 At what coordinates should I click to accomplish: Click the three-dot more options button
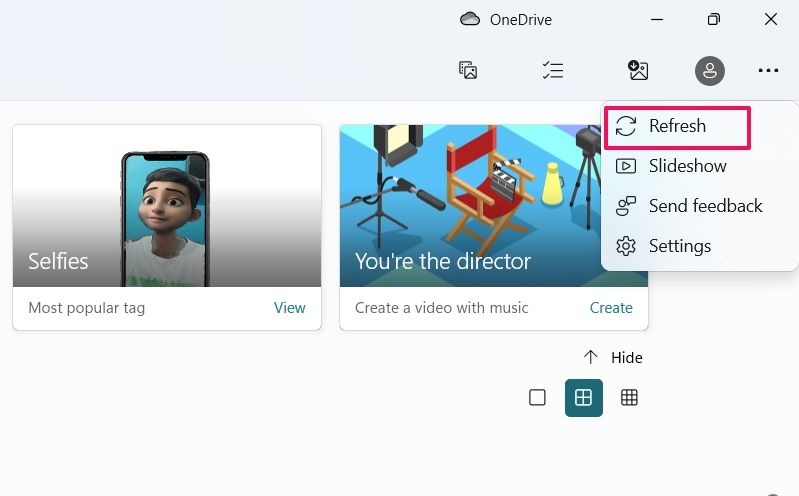[768, 70]
